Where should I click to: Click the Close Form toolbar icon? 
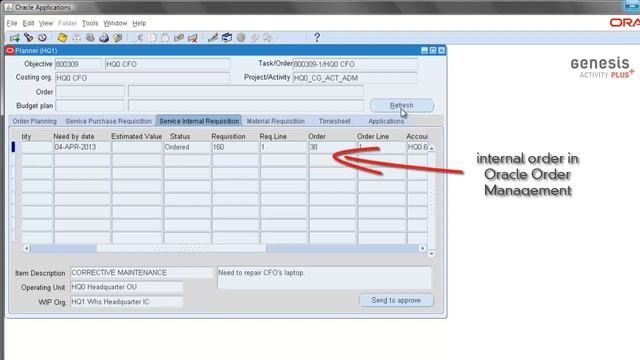coord(118,38)
